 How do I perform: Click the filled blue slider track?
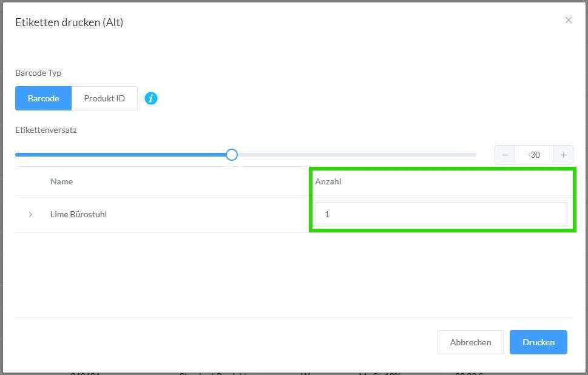(x=121, y=155)
